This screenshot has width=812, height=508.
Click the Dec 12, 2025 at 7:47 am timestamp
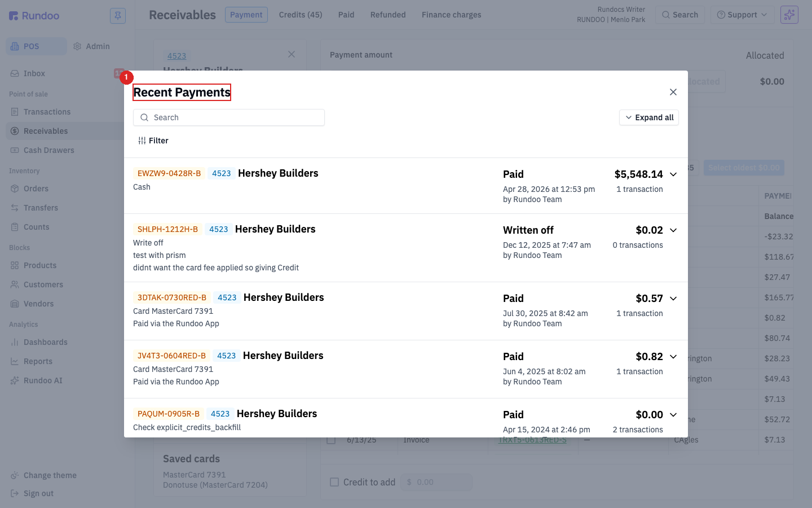click(x=547, y=245)
